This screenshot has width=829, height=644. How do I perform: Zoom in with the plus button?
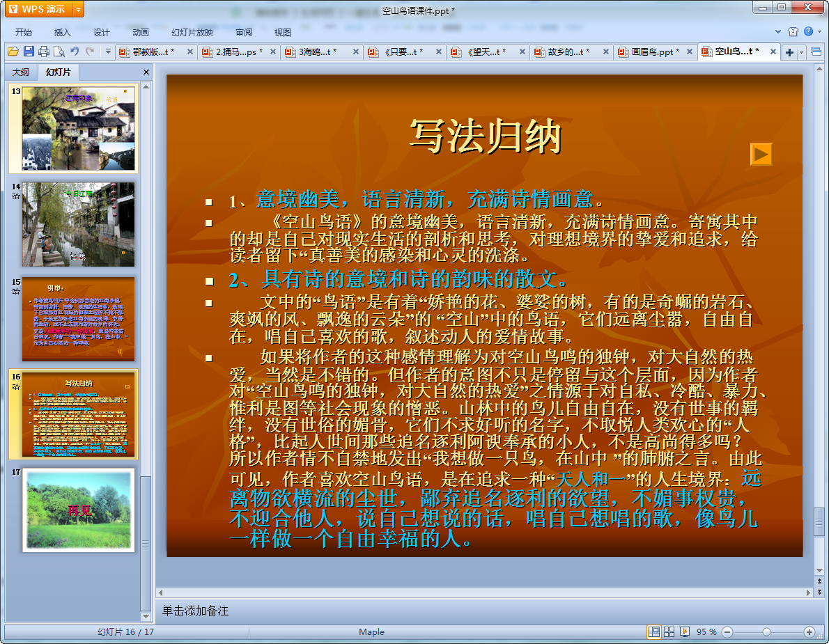click(809, 632)
